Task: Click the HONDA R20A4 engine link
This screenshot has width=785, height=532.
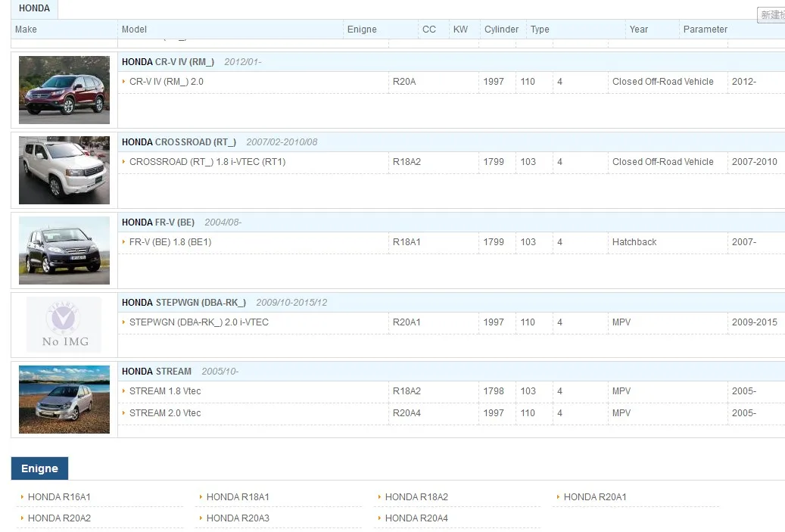Action: (x=416, y=518)
